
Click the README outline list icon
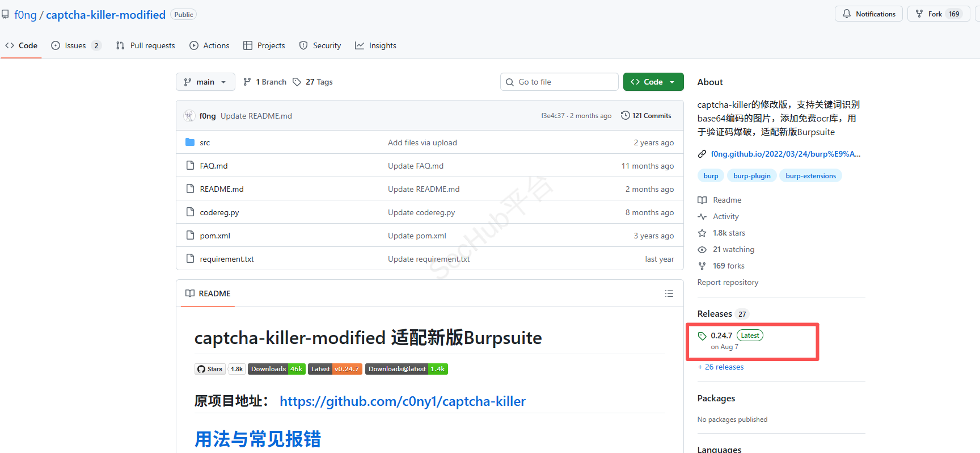pyautogui.click(x=669, y=293)
